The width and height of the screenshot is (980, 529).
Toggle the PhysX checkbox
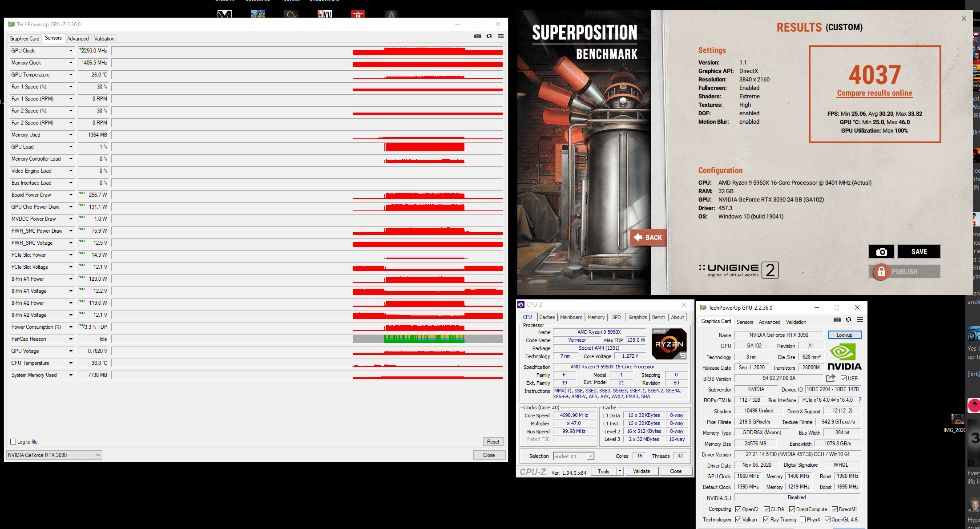click(803, 519)
